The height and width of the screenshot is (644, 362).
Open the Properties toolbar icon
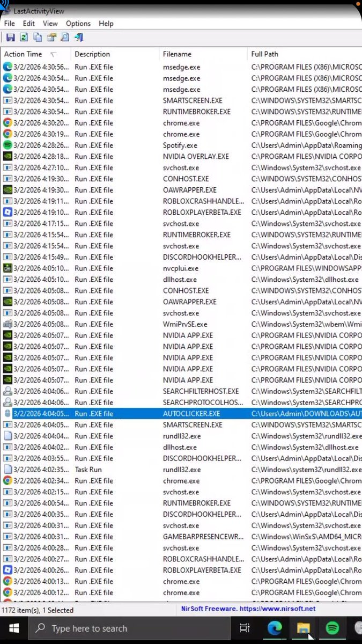(51, 38)
